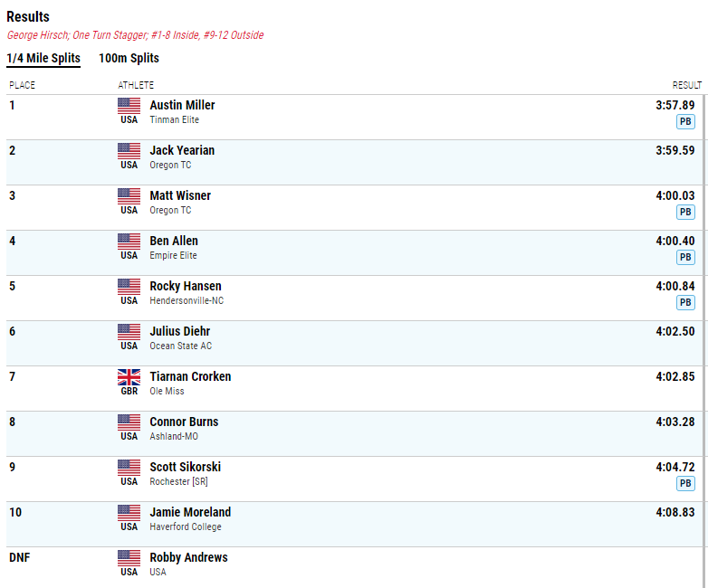The width and height of the screenshot is (708, 588).
Task: Click the PB badge under Matt Wisner's 4:00.03
Action: click(x=685, y=212)
